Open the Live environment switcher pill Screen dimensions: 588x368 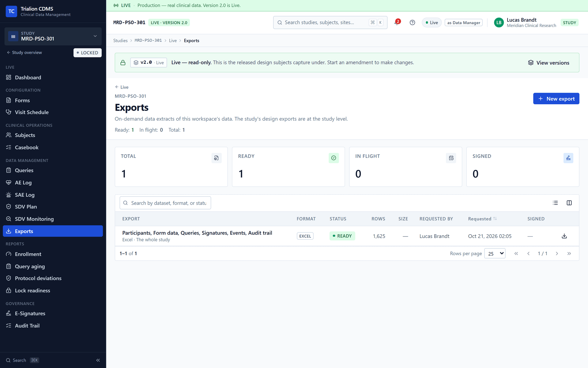click(432, 22)
